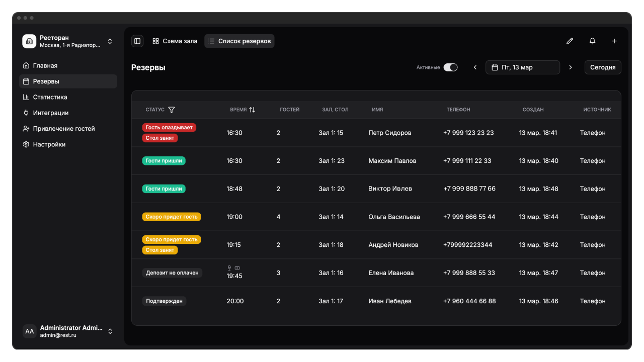Screen dimensions: 644x362
Task: Select Список резервов tab
Action: [x=239, y=41]
